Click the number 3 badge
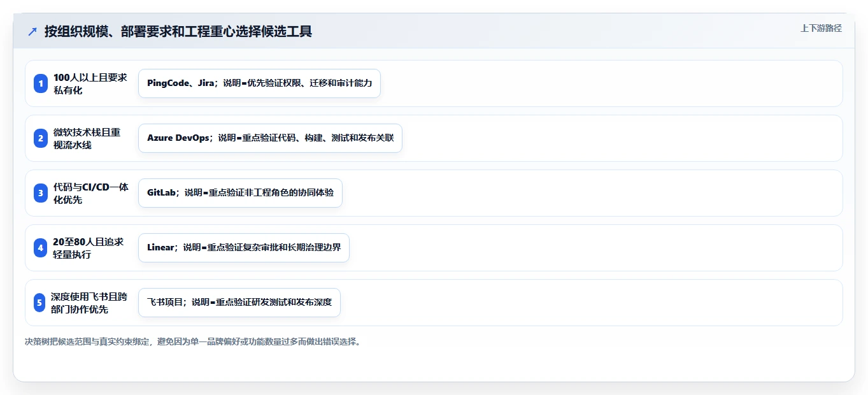Image resolution: width=868 pixels, height=395 pixels. coord(41,193)
